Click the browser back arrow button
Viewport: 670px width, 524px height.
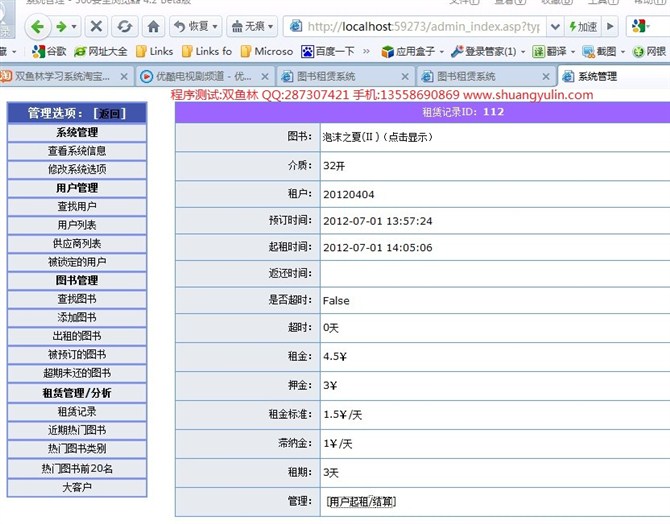coord(36,27)
